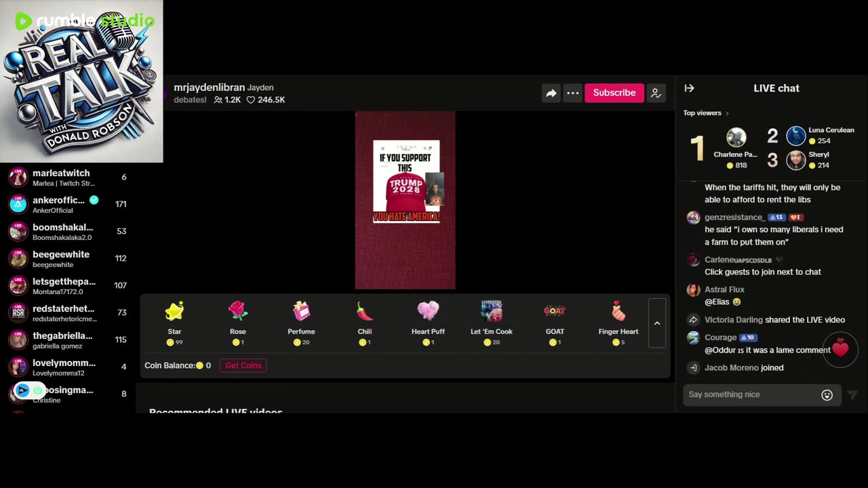Click the 1.2K viewers count

tap(227, 100)
